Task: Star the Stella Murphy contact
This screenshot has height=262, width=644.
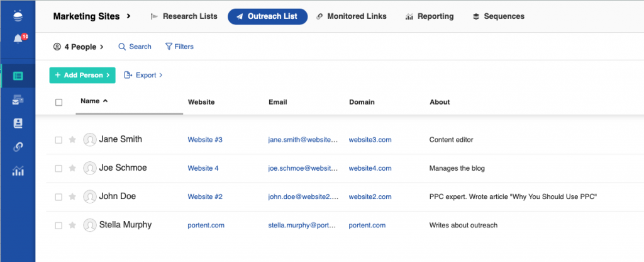Action: (x=72, y=225)
